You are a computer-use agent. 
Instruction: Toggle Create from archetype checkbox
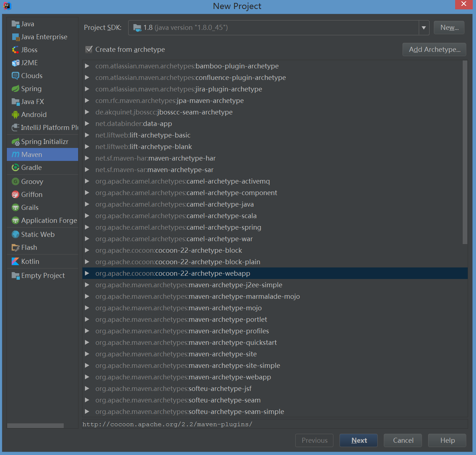pos(89,49)
